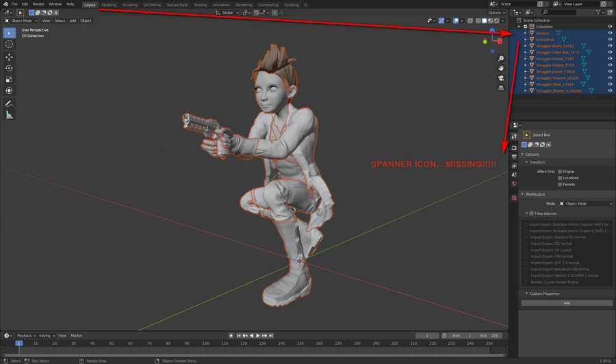
Task: Open the Render menu
Action: [x=38, y=4]
